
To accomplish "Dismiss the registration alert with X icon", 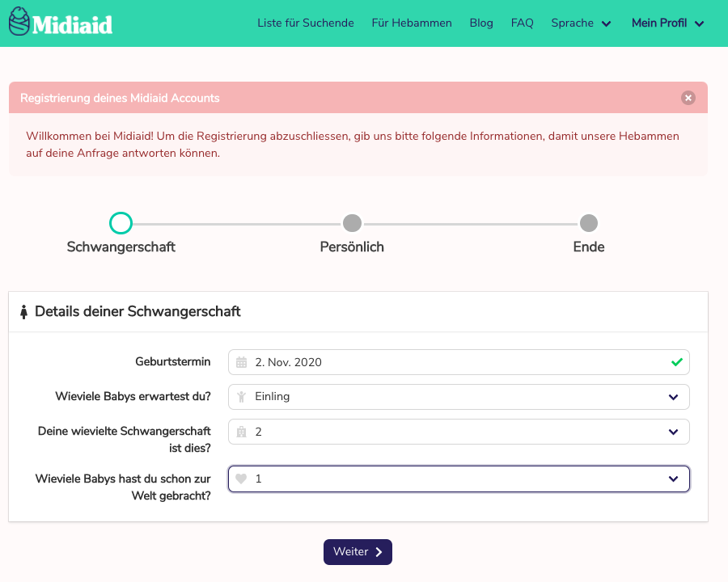I will tap(688, 98).
